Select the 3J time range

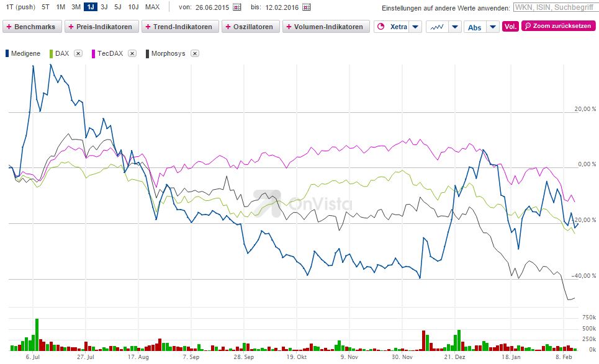(104, 7)
